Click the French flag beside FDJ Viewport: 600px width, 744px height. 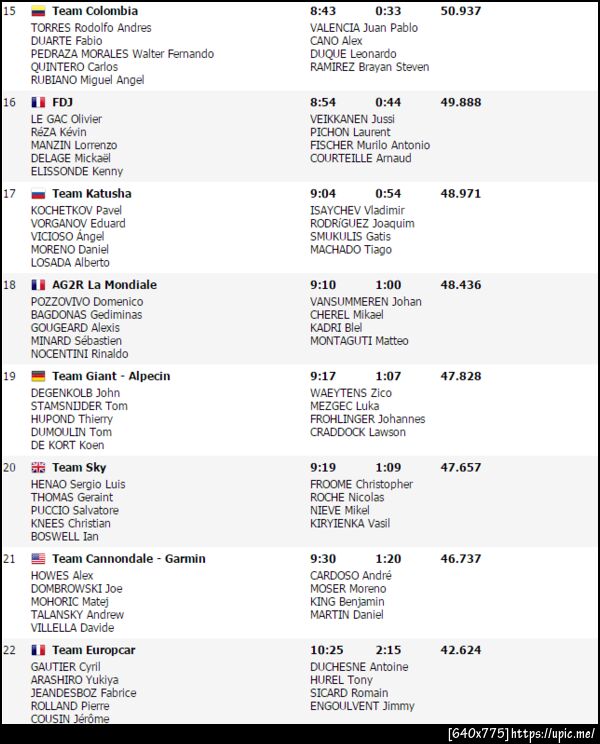[39, 102]
